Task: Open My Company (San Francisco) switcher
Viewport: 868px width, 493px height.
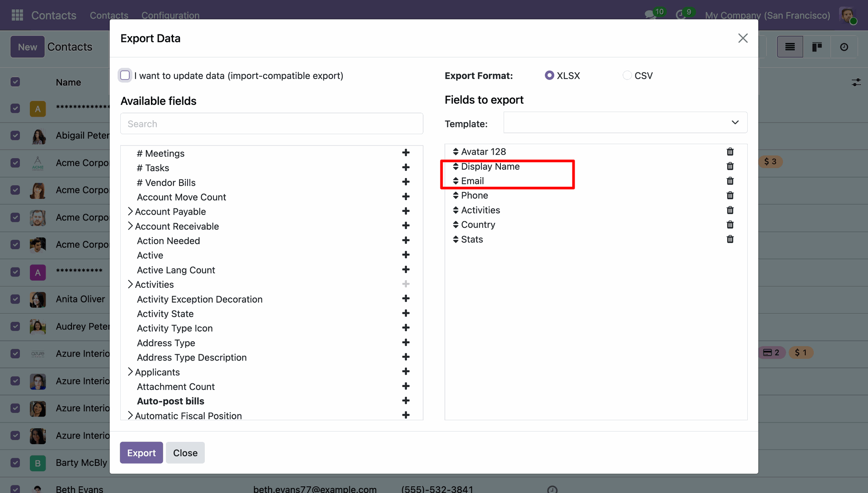Action: pos(767,15)
